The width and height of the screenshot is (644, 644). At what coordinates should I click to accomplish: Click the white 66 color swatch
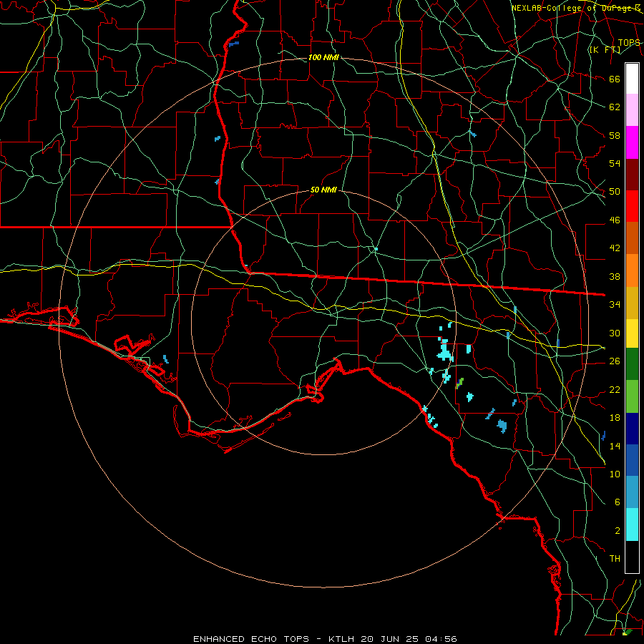click(x=632, y=79)
